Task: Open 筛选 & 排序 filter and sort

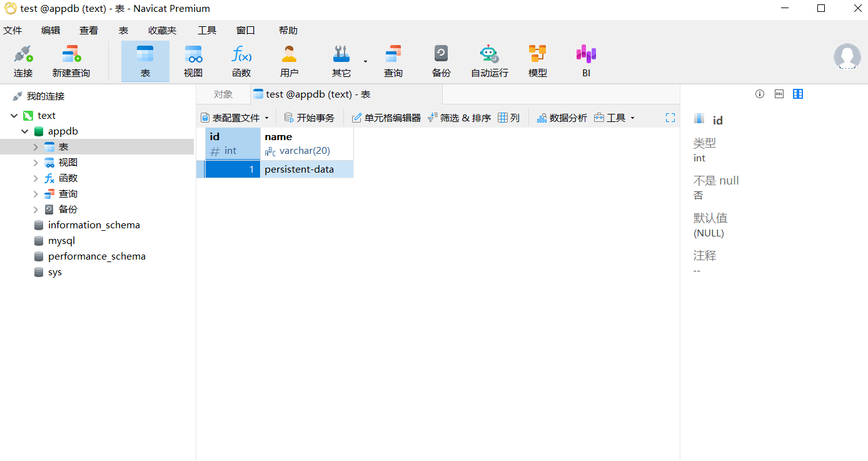Action: pyautogui.click(x=459, y=118)
